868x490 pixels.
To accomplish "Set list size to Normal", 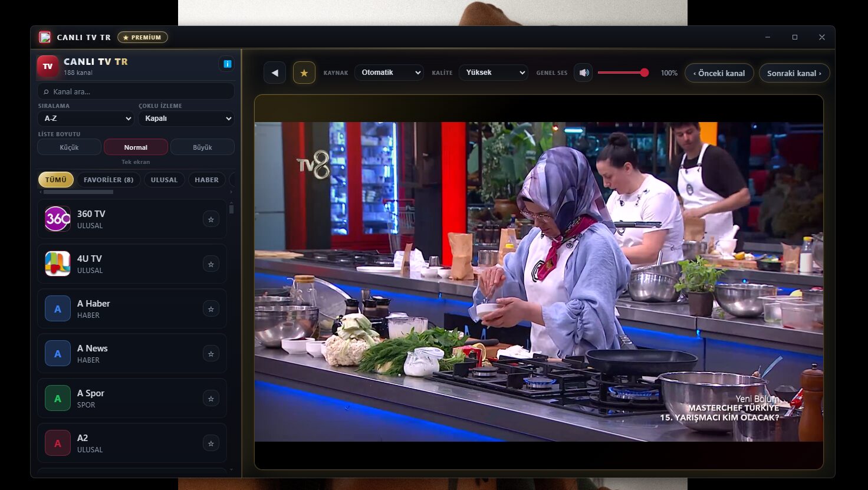I will (136, 147).
